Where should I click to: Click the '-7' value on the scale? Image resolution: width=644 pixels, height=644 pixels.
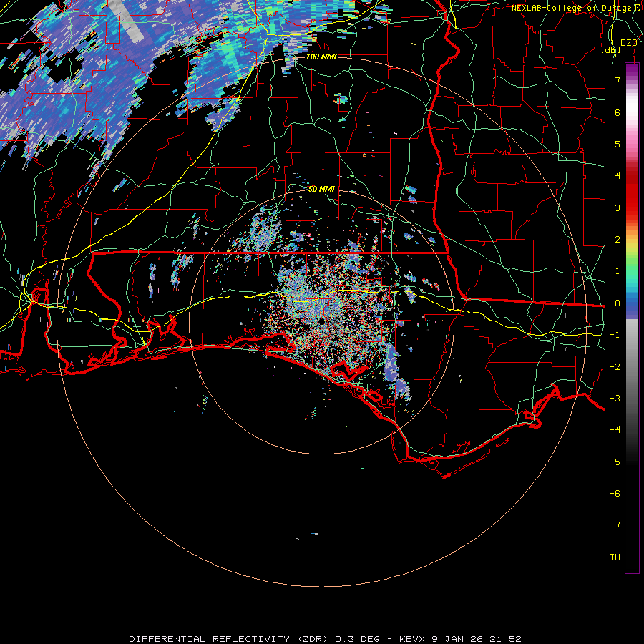615,525
